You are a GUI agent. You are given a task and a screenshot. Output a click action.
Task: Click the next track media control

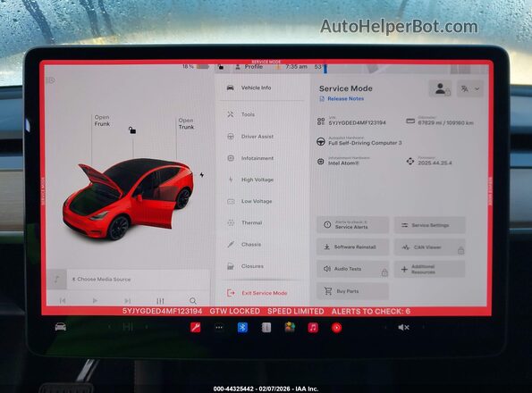click(x=127, y=301)
